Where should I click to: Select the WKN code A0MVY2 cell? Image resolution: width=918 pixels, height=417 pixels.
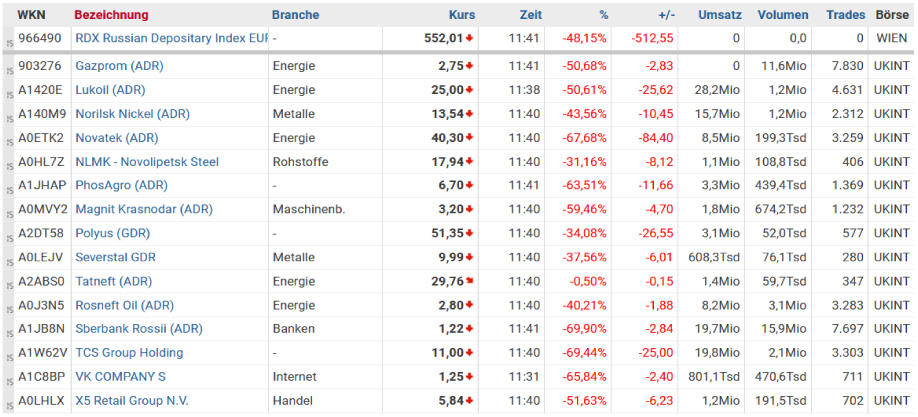[43, 210]
